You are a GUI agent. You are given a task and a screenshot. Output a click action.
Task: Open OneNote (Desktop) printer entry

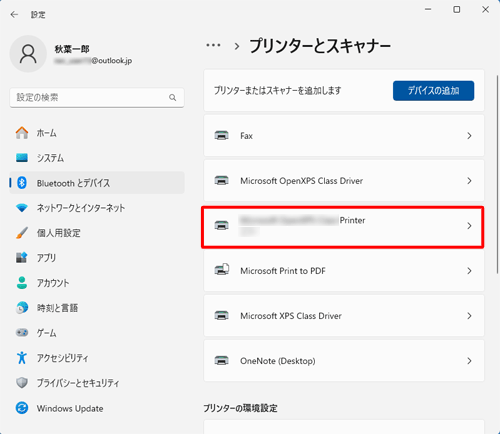(344, 361)
